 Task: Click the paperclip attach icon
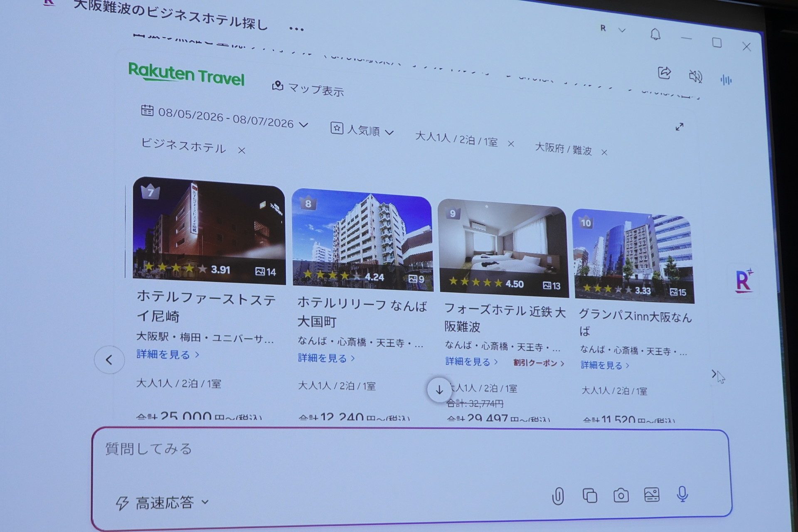(558, 496)
